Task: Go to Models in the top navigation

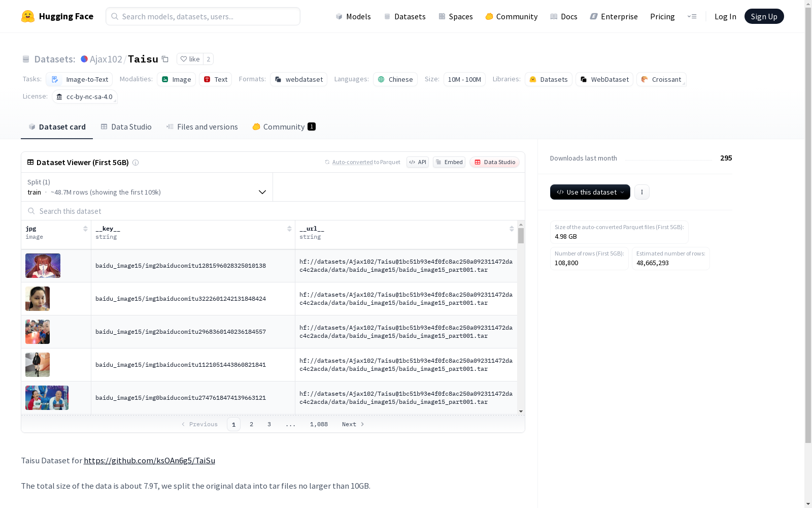Action: [353, 16]
